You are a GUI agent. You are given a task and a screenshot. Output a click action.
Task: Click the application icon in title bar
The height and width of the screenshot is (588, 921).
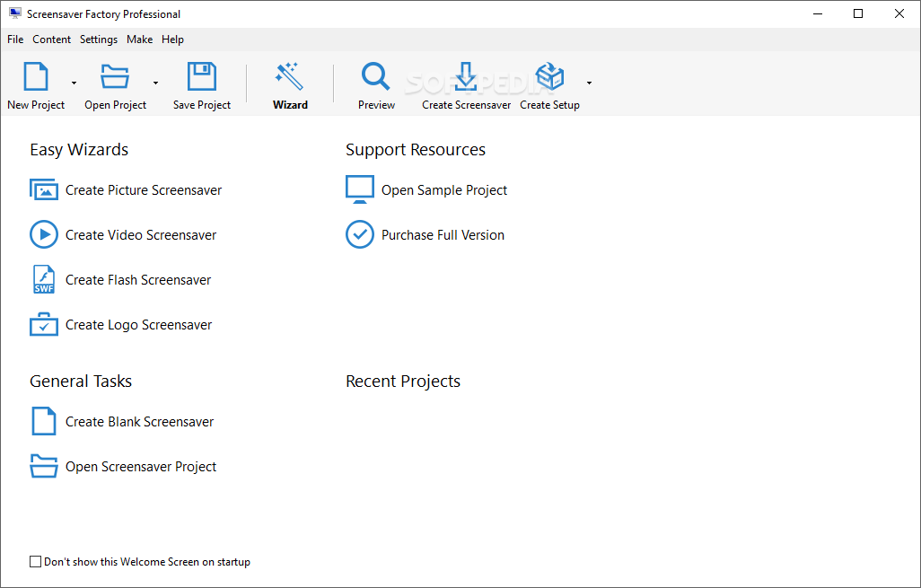click(x=14, y=13)
